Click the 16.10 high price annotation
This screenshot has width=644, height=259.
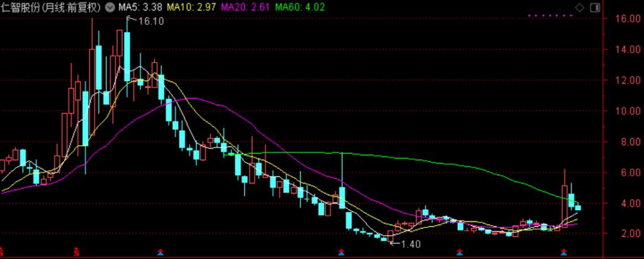[x=151, y=21]
